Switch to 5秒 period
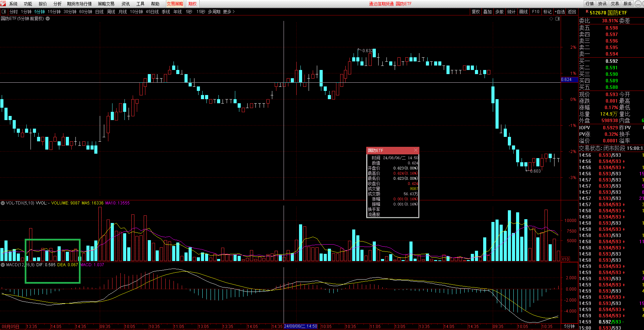The height and width of the screenshot is (330, 644). coord(189,12)
